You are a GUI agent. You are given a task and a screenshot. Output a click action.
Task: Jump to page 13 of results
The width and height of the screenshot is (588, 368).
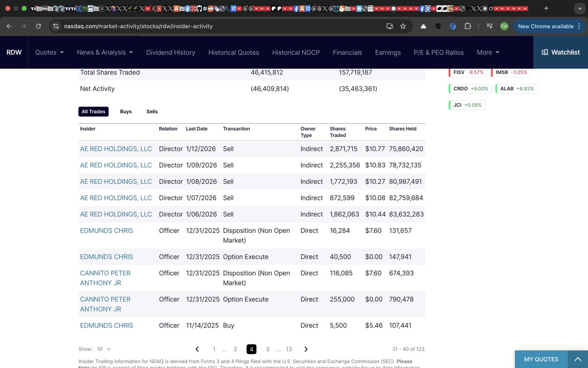(x=289, y=349)
